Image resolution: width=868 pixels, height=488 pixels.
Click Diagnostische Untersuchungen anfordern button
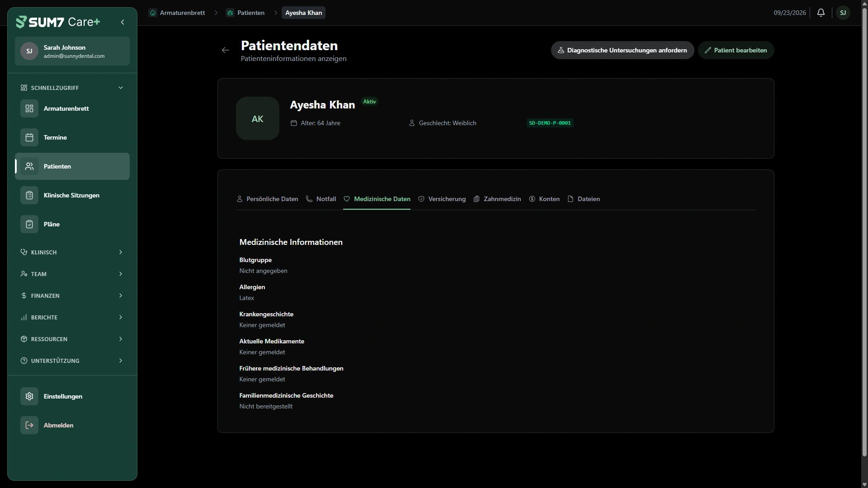coord(623,50)
